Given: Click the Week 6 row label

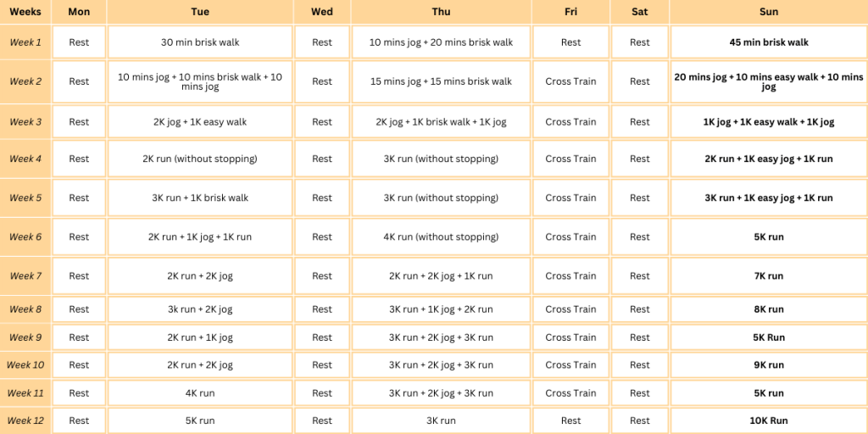Looking at the screenshot, I should (x=25, y=237).
